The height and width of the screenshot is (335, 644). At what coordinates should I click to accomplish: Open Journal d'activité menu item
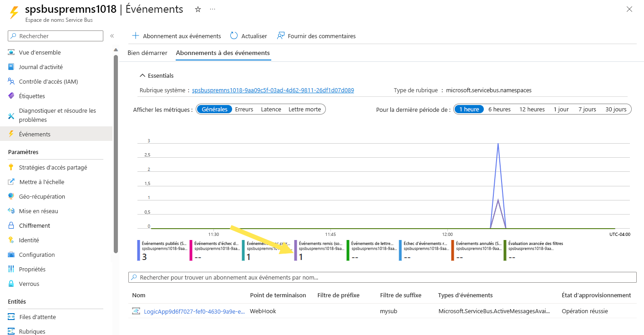(41, 67)
